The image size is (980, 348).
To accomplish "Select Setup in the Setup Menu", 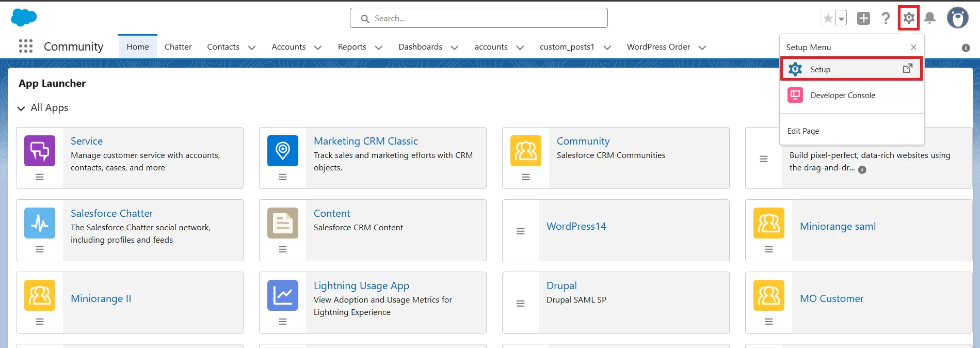I will coord(852,69).
